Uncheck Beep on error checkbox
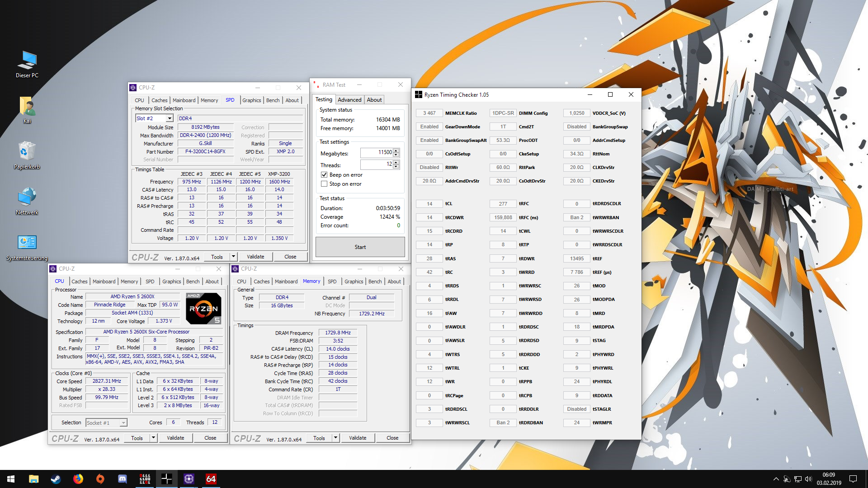The width and height of the screenshot is (868, 488). 324,175
